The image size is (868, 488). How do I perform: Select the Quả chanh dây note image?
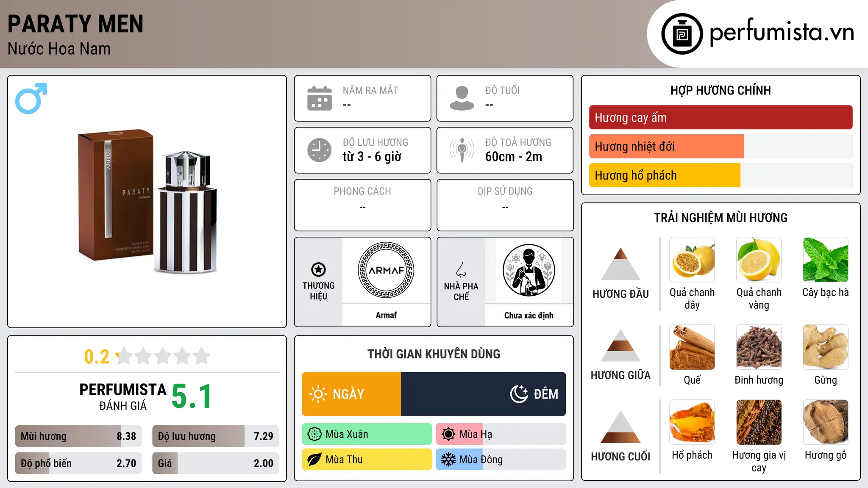692,260
